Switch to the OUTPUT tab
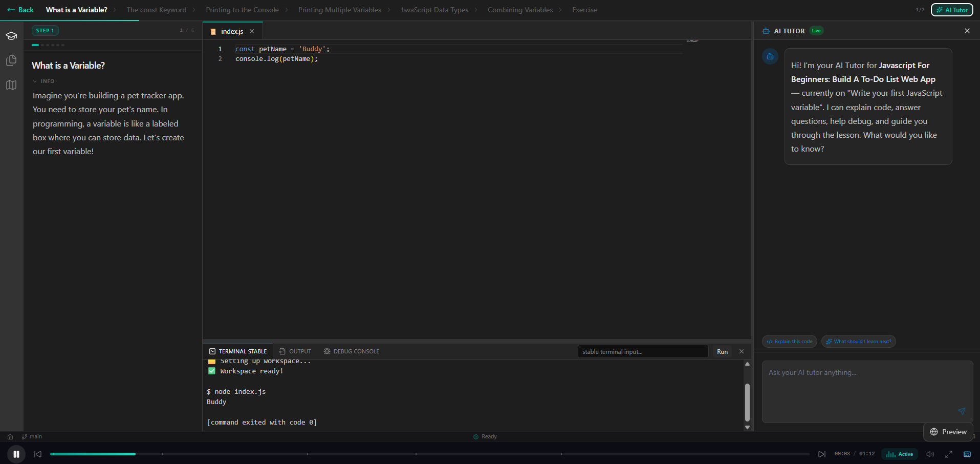The width and height of the screenshot is (980, 464). [295, 351]
